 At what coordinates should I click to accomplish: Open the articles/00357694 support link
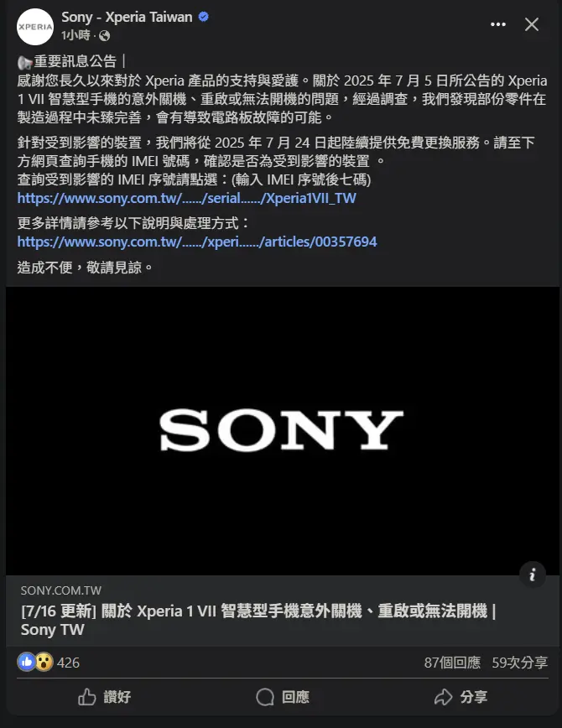197,242
